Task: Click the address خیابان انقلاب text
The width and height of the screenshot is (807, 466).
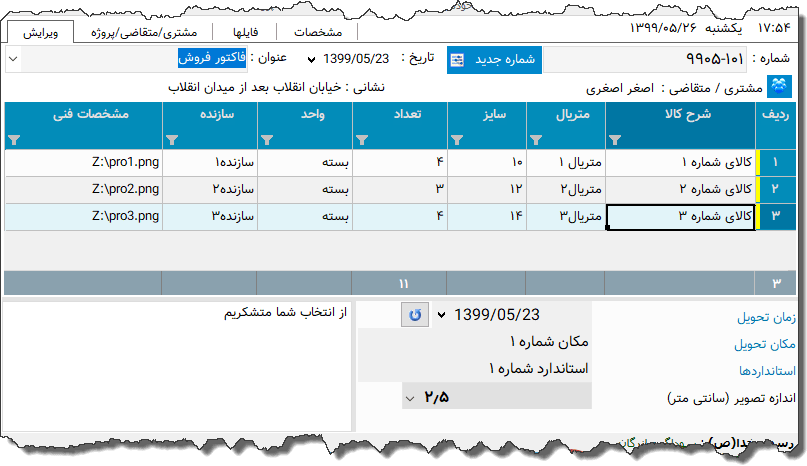Action: (255, 87)
